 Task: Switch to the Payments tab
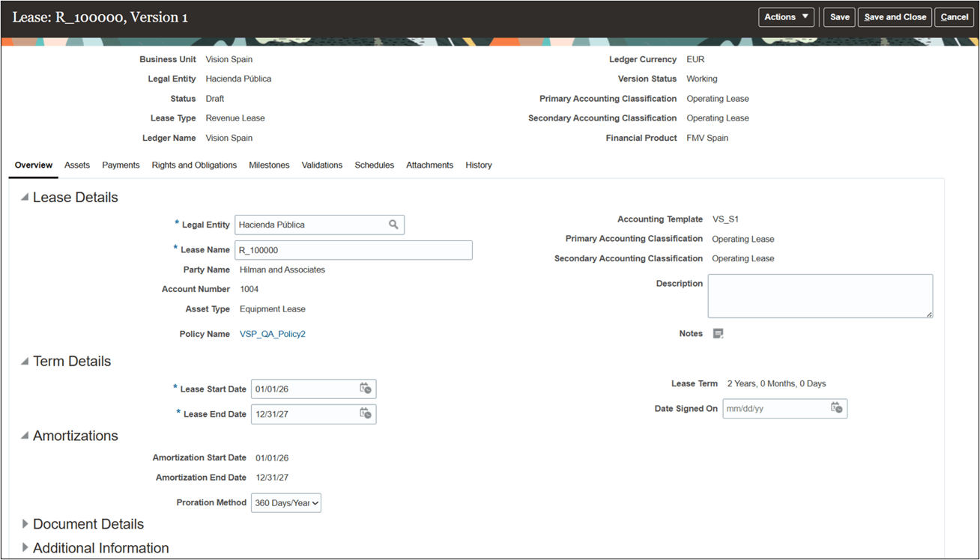pyautogui.click(x=121, y=165)
